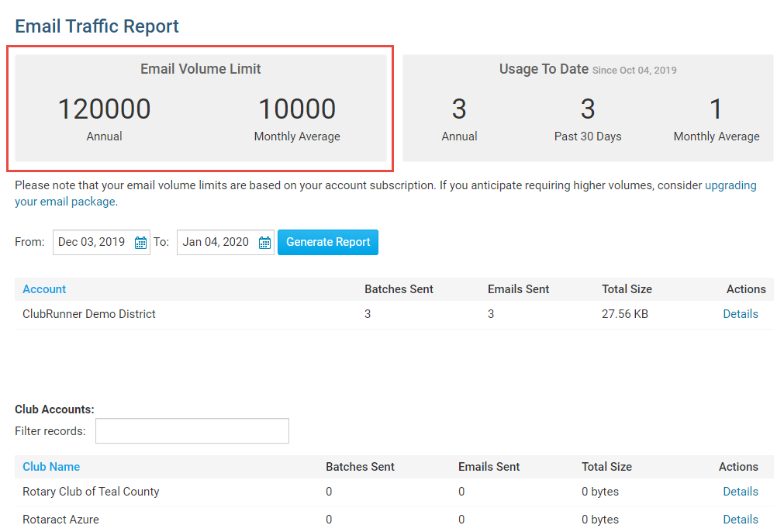784x532 pixels.
Task: View Details for ClubRunner Demo District
Action: pos(740,314)
